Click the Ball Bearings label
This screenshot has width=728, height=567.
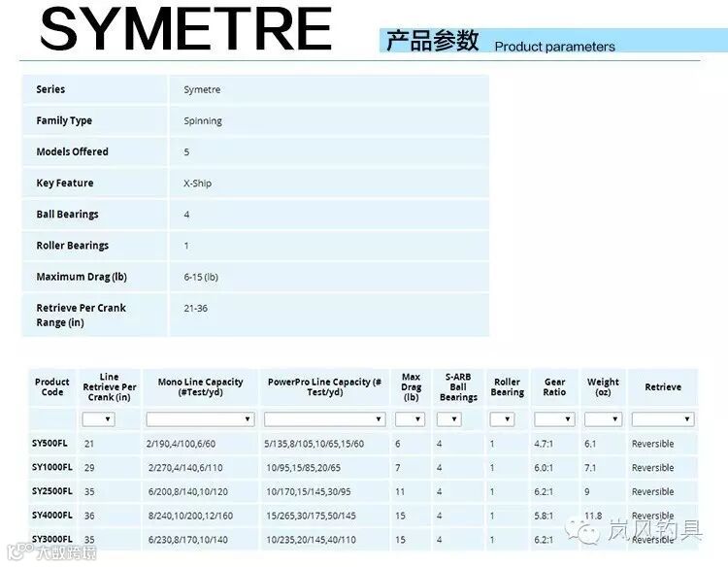[67, 214]
